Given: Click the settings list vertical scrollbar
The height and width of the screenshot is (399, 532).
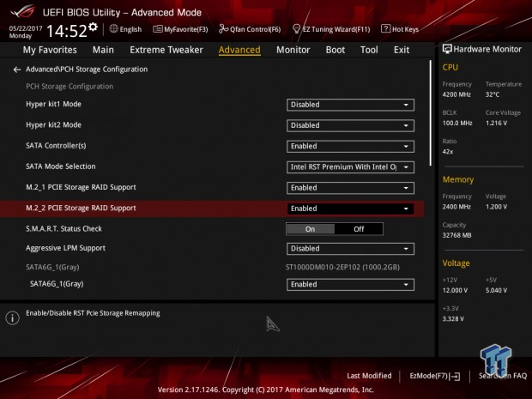Looking at the screenshot, I should 431,113.
